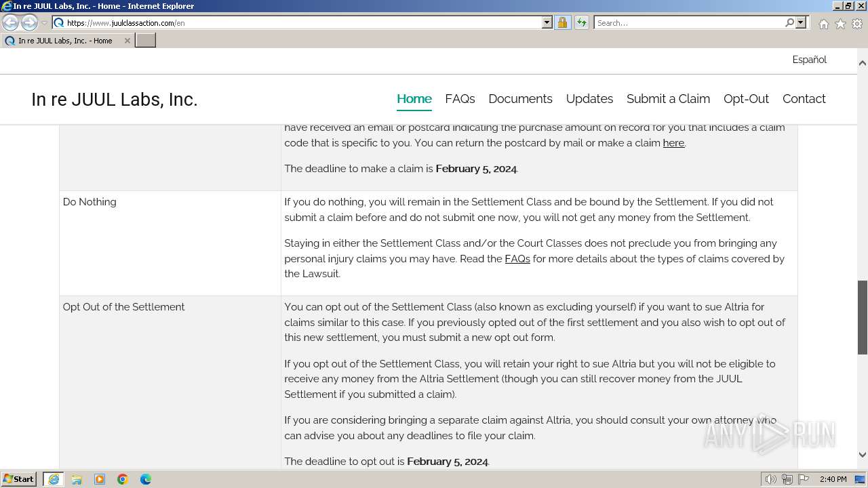The image size is (868, 488).
Task: Open a new blank tab
Action: click(x=146, y=41)
